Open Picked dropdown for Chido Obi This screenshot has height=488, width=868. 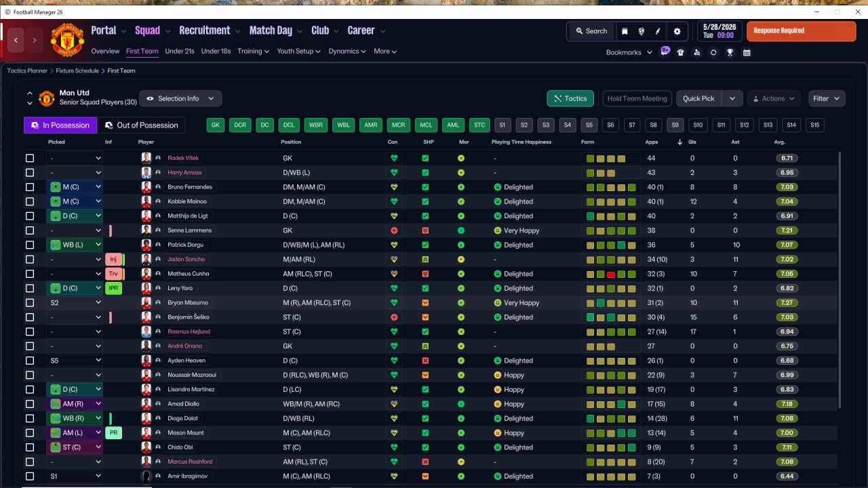click(x=75, y=447)
